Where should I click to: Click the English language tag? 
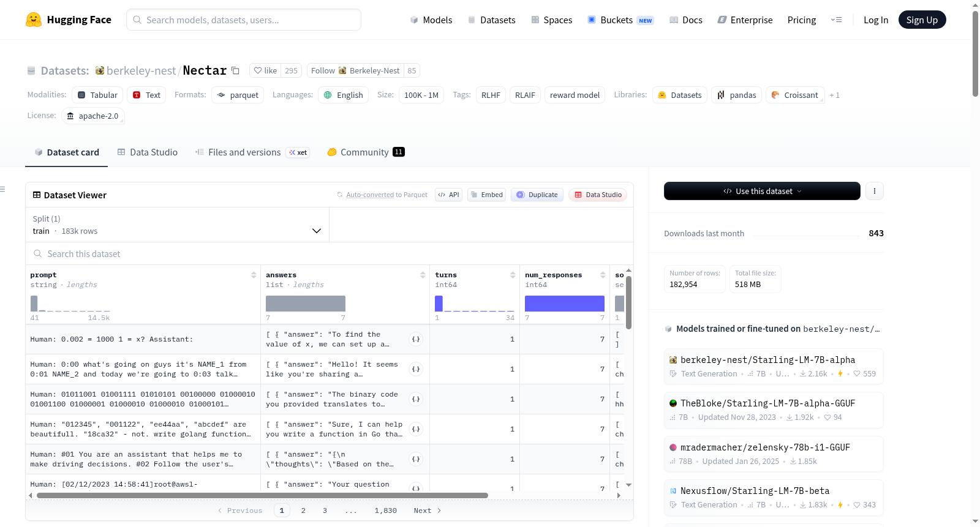(343, 95)
